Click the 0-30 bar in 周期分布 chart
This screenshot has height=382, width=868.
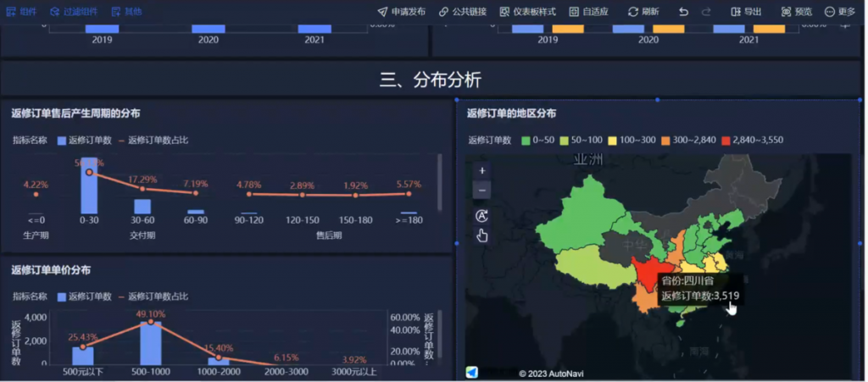(x=88, y=186)
